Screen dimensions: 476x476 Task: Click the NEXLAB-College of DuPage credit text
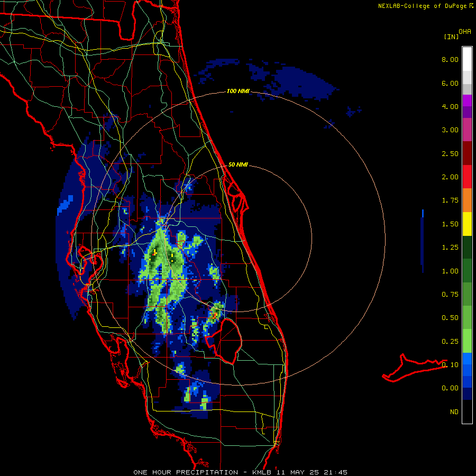click(422, 6)
